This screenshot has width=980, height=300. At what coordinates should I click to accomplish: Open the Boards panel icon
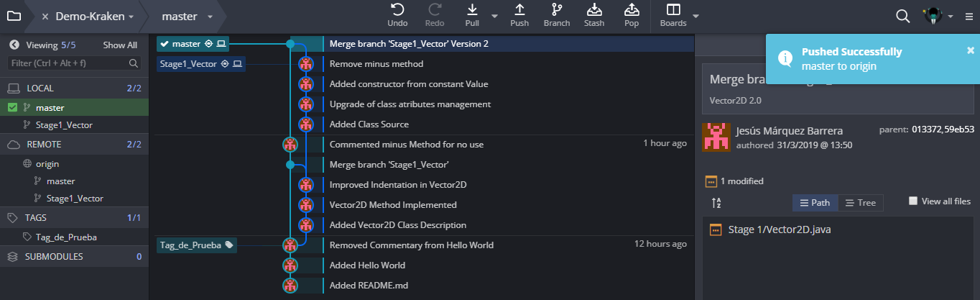click(673, 10)
